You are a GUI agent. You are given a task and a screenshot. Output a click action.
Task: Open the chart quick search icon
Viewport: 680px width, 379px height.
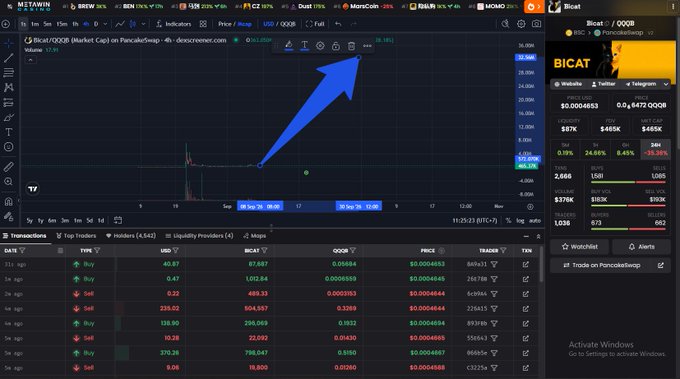(x=505, y=24)
